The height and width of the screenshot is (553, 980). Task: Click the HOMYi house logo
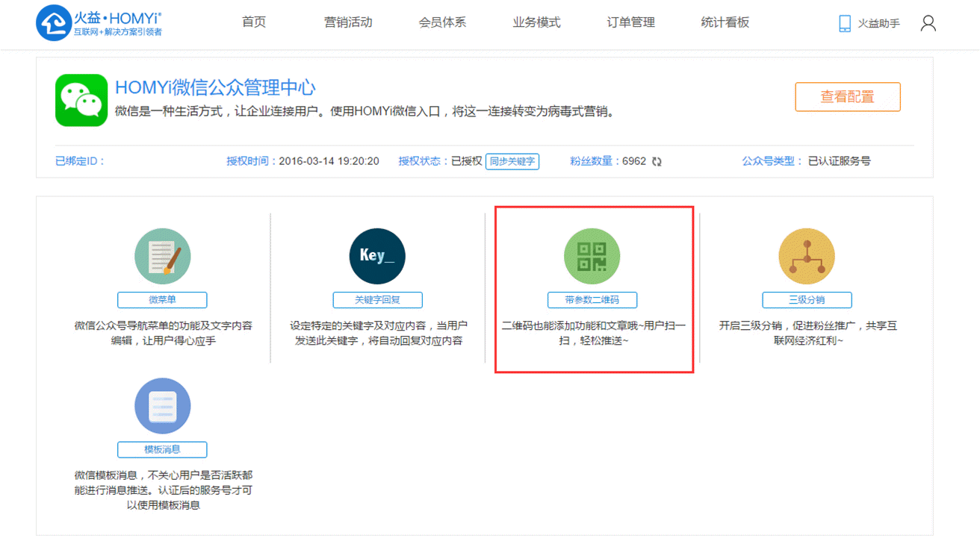53,23
